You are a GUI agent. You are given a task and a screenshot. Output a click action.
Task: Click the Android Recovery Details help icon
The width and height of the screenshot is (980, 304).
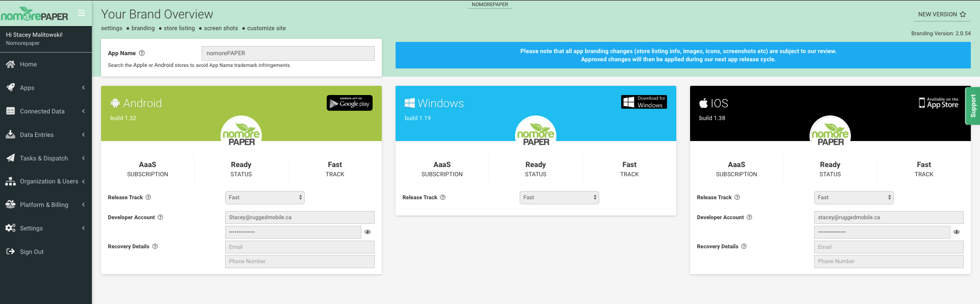tap(155, 246)
